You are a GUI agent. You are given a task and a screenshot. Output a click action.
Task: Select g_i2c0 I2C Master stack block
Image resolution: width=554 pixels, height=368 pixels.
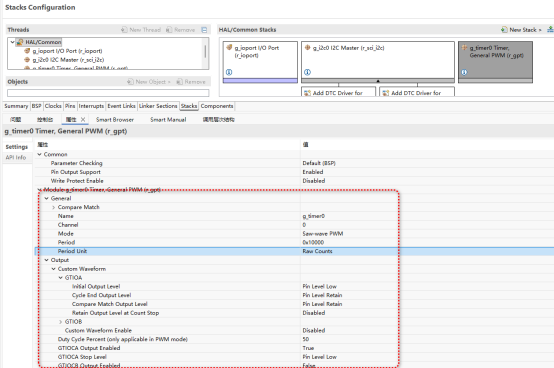pos(378,62)
